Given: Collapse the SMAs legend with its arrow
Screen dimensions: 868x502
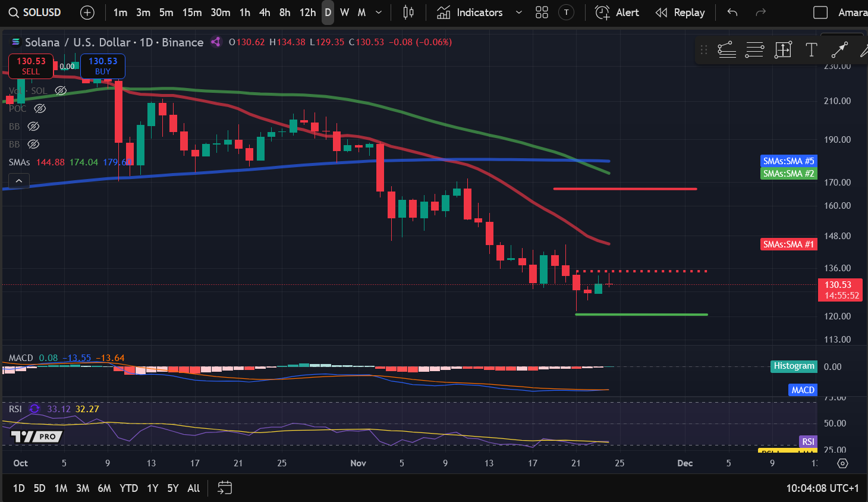Looking at the screenshot, I should [x=18, y=180].
